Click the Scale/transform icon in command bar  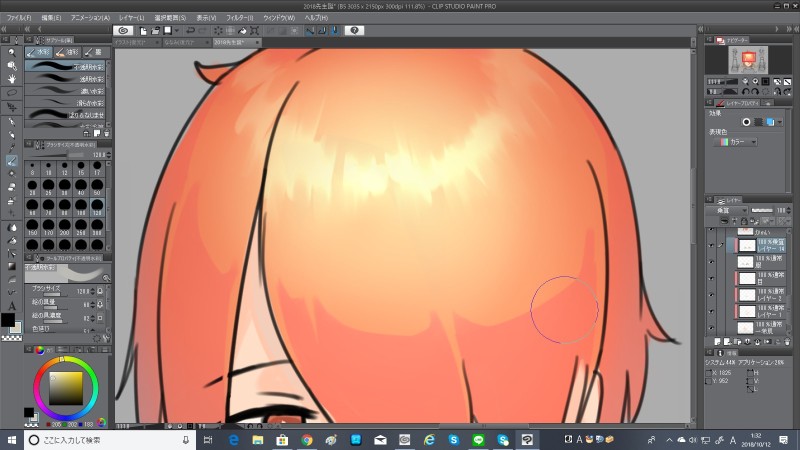[x=255, y=31]
